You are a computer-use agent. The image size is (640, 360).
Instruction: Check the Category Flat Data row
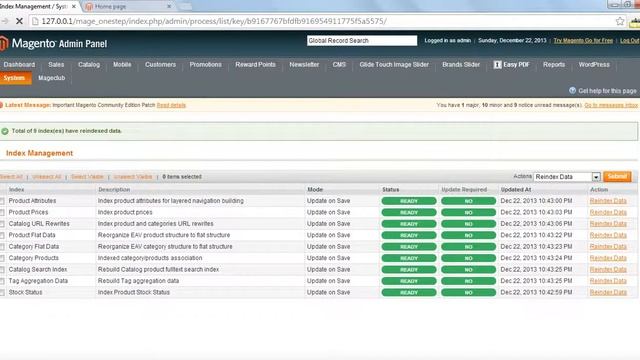tap(2, 247)
